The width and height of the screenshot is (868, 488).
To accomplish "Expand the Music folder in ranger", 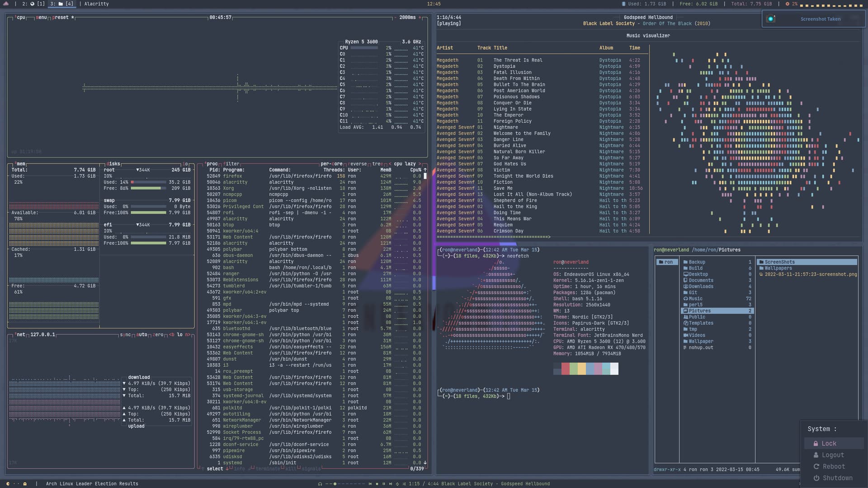I will click(x=695, y=299).
